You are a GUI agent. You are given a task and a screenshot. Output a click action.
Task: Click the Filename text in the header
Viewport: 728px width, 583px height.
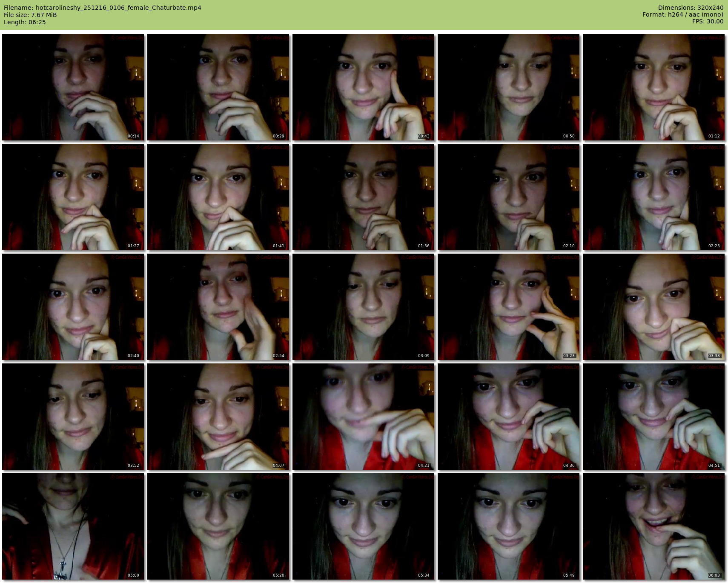pyautogui.click(x=103, y=8)
